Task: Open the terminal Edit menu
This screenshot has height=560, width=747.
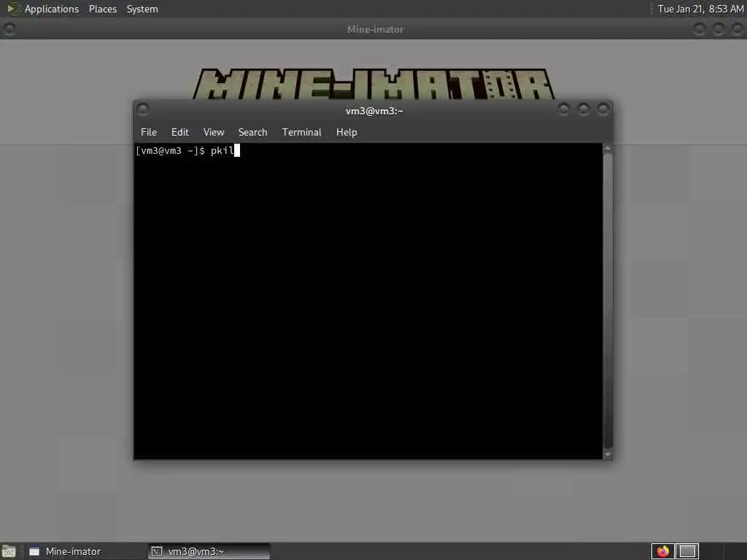Action: coord(180,133)
